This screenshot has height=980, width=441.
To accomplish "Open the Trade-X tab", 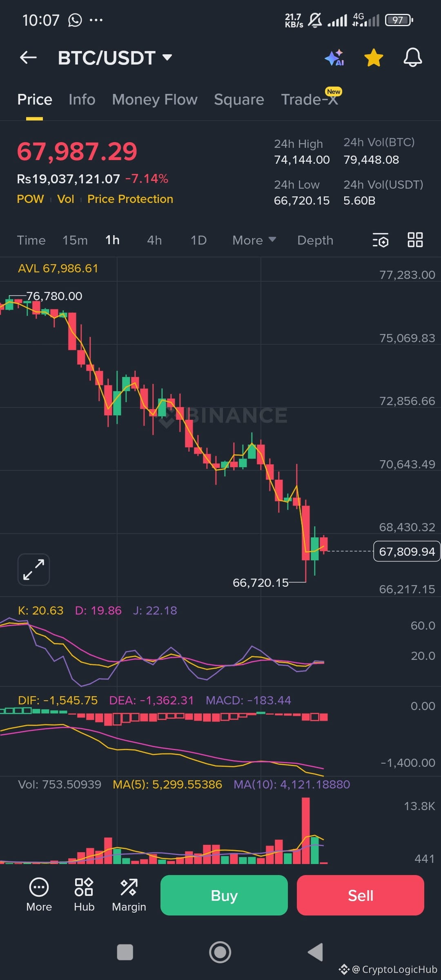I will (310, 100).
